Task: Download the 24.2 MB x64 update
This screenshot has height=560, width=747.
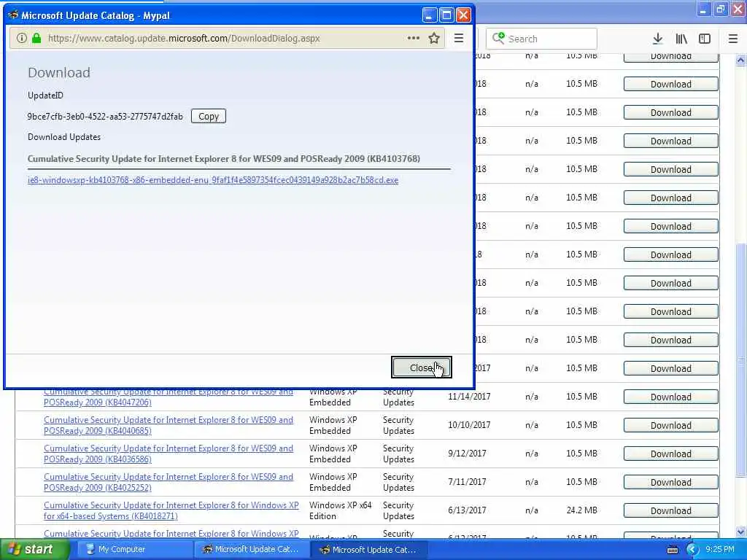Action: click(671, 510)
